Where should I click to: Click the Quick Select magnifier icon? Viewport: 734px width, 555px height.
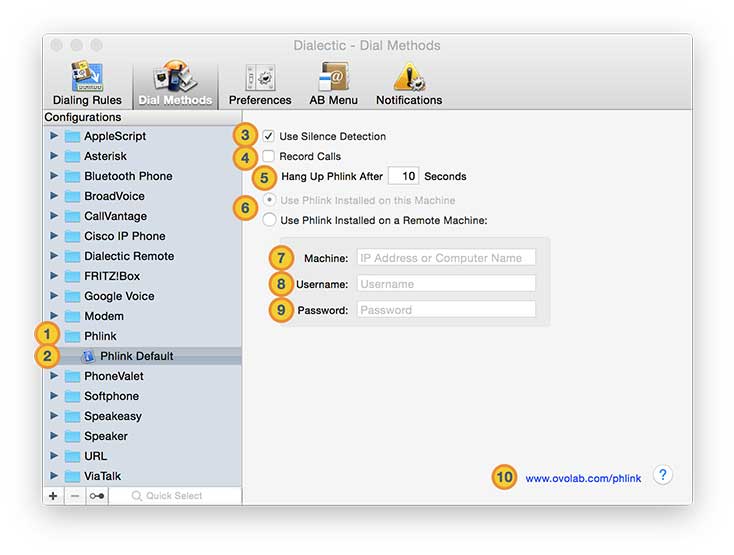click(x=137, y=496)
